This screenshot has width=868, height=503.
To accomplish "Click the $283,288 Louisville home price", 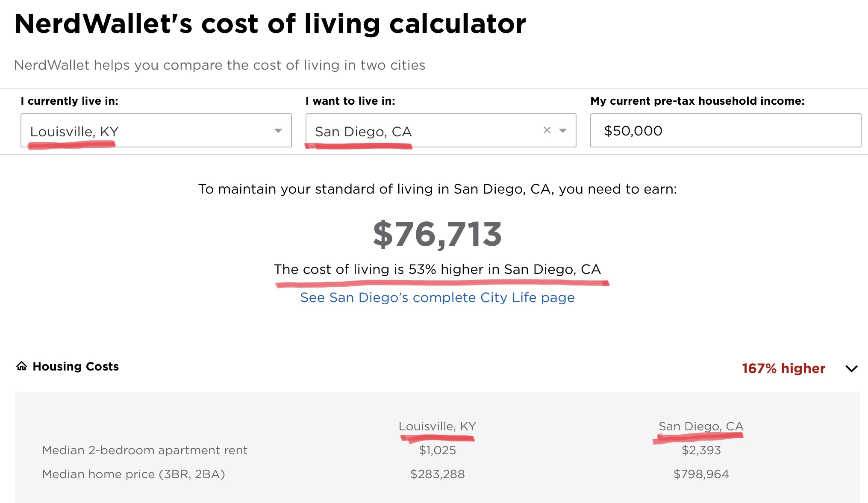I will coord(437,474).
